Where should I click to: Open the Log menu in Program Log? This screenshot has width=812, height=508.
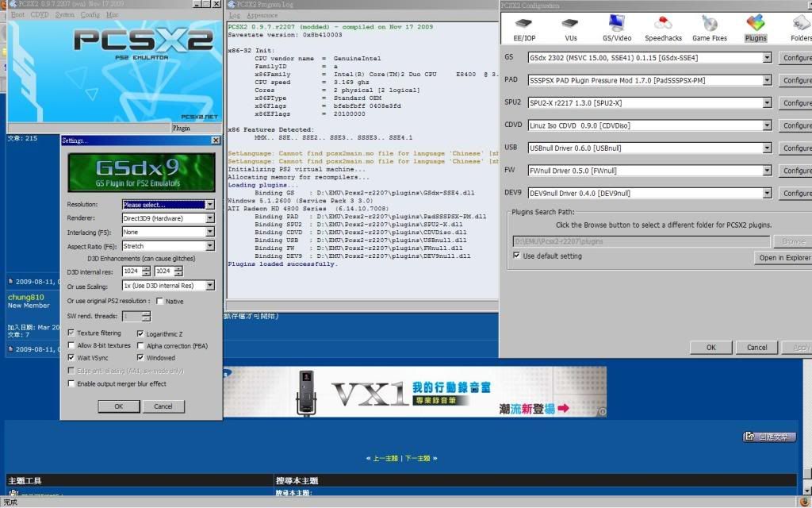pyautogui.click(x=234, y=16)
